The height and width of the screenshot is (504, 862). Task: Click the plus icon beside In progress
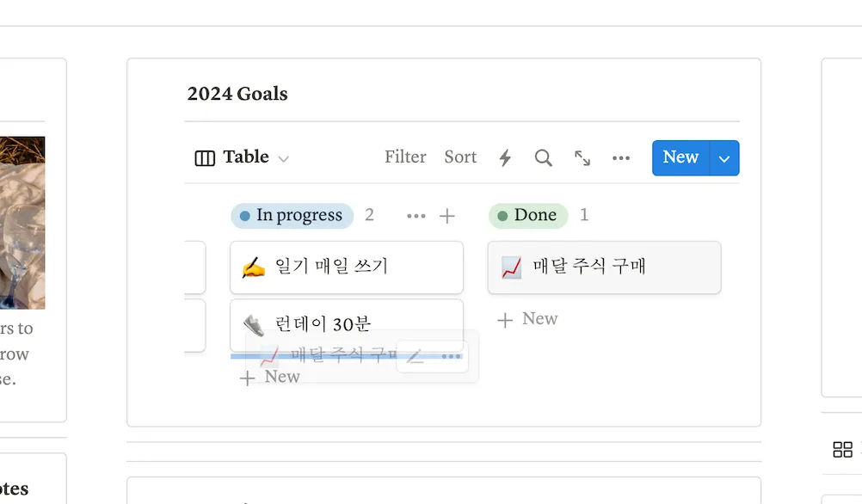447,216
